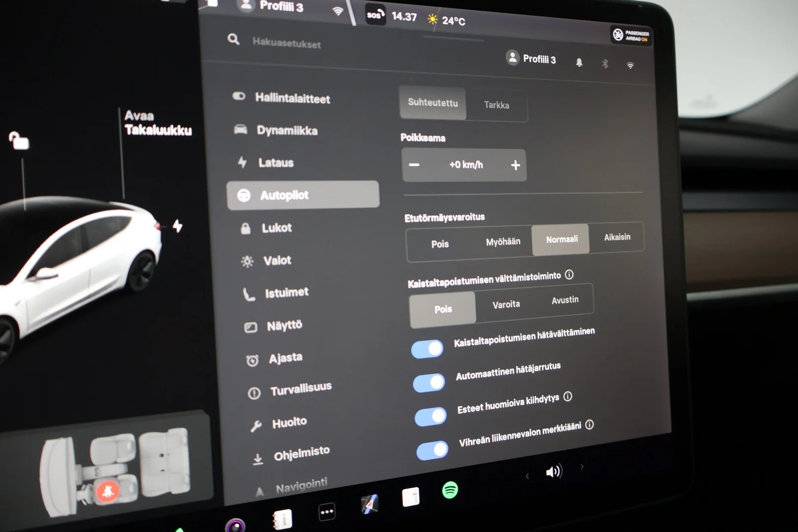The image size is (798, 532).
Task: Toggle Kaistaltapoistumisen hätävälttäminen switch
Action: pos(428,349)
